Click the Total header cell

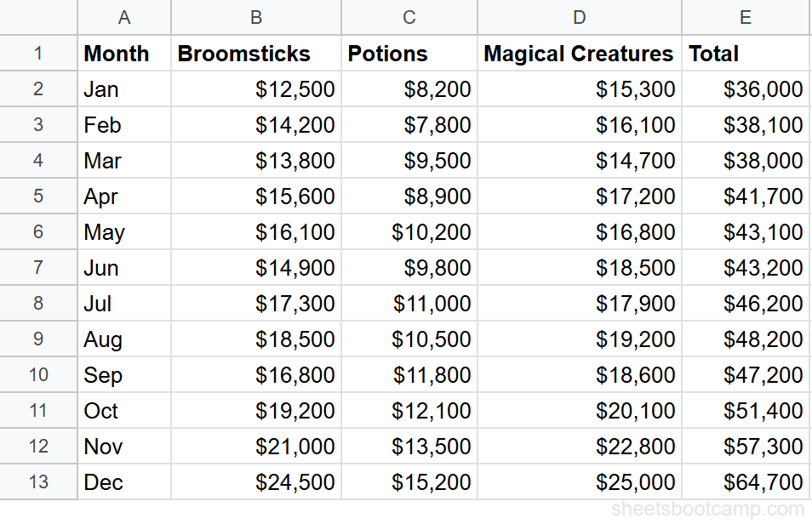tap(714, 53)
